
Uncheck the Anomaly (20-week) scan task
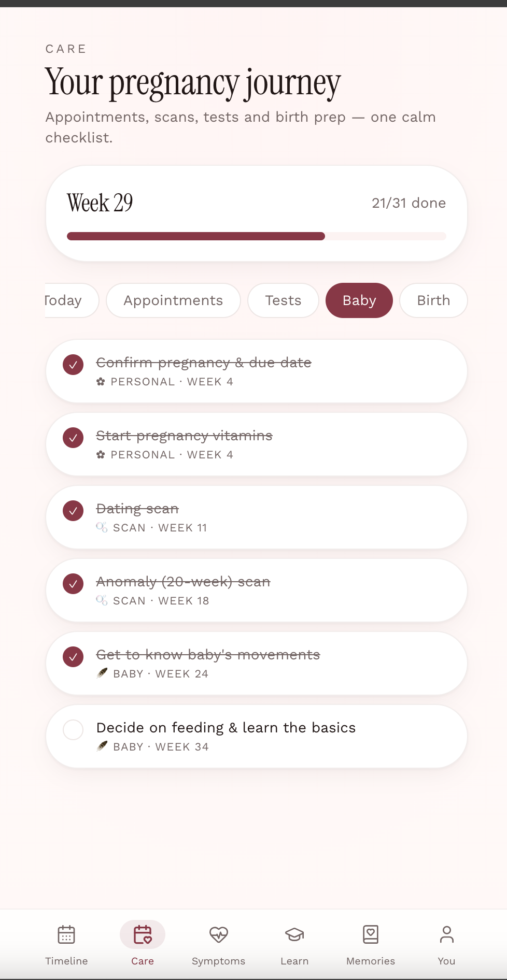pyautogui.click(x=73, y=584)
